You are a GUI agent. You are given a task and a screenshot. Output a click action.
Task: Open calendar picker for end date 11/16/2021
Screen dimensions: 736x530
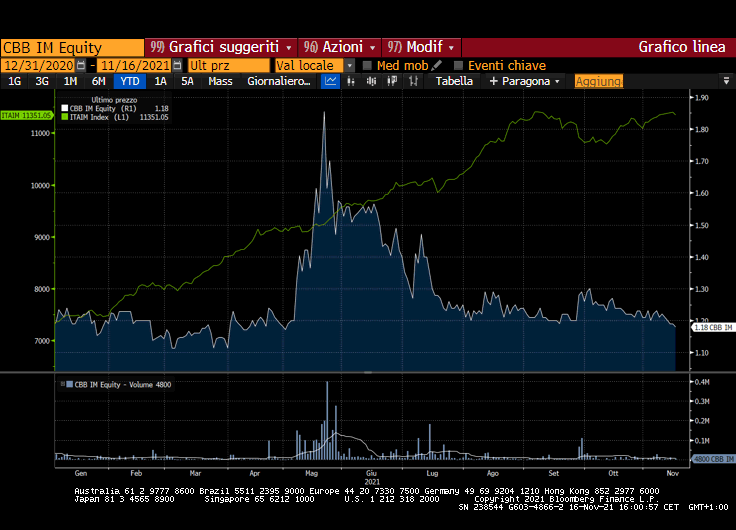click(x=177, y=65)
